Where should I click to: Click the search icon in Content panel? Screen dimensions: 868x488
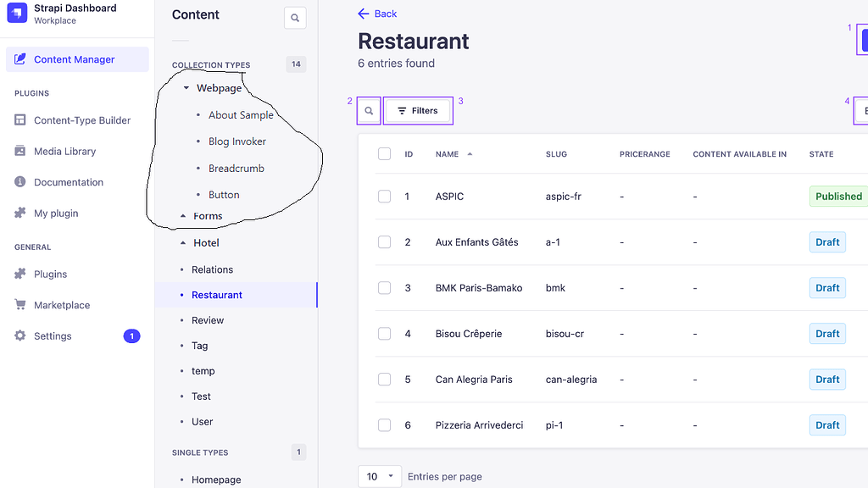[x=295, y=17]
